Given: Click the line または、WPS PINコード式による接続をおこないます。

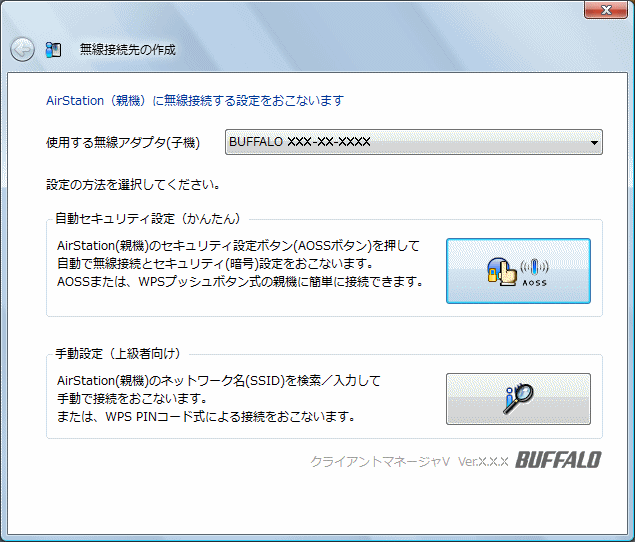Looking at the screenshot, I should 206,416.
